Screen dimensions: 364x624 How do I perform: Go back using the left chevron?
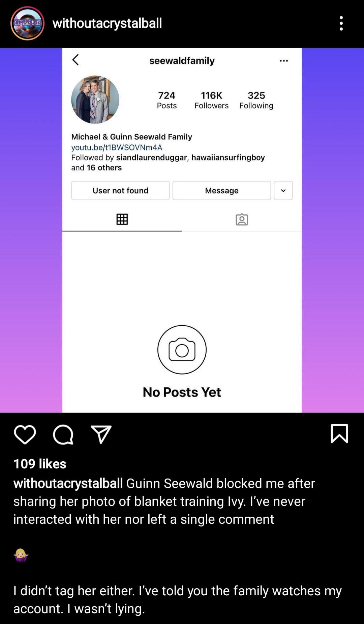[75, 60]
